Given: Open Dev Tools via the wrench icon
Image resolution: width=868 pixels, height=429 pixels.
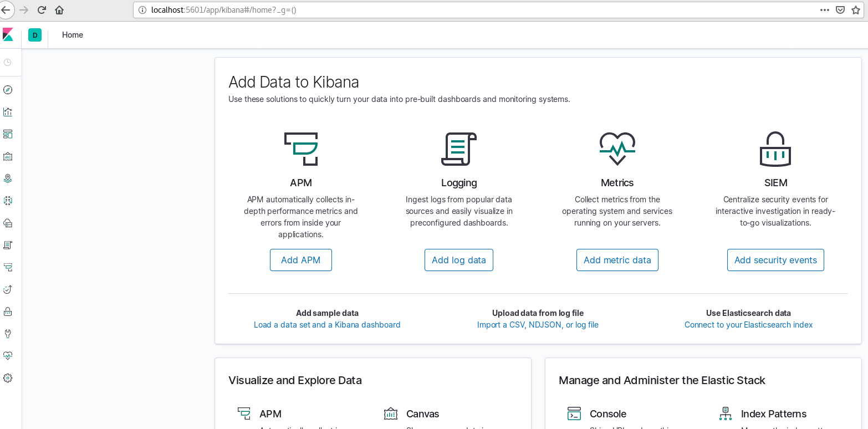Looking at the screenshot, I should [x=8, y=334].
